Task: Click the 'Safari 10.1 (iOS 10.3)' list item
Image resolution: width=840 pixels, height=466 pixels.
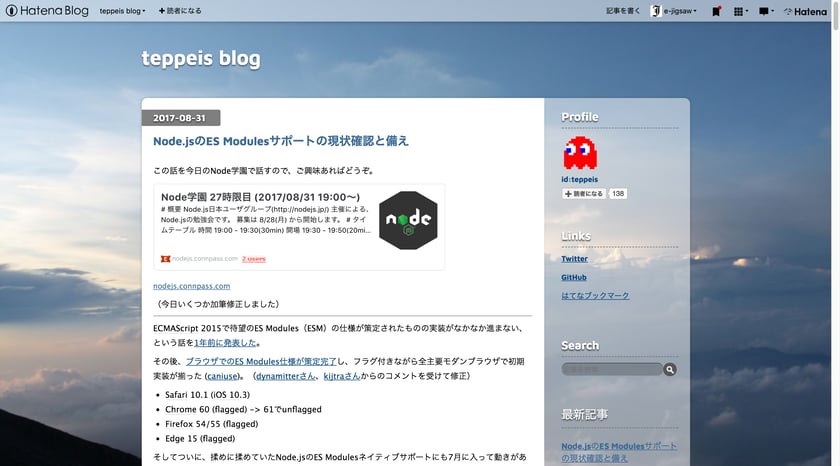Action: pos(207,395)
